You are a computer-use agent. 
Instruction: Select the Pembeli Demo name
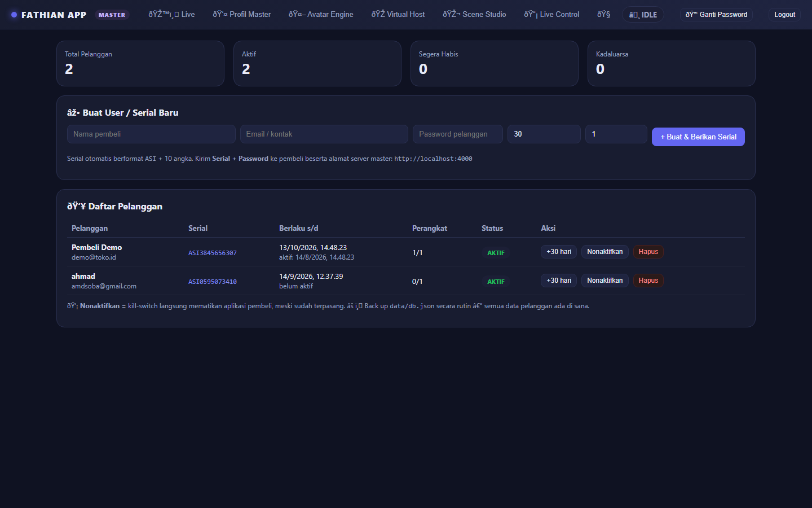[x=97, y=248]
